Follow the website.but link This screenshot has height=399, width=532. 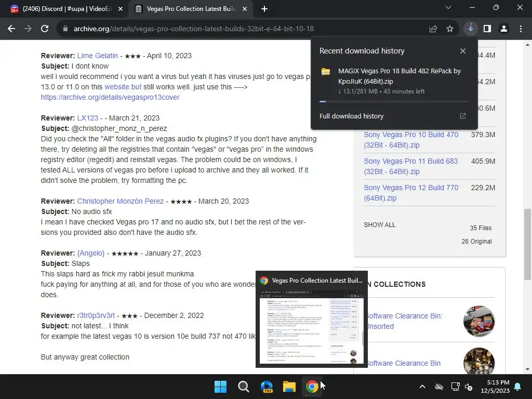coord(123,87)
